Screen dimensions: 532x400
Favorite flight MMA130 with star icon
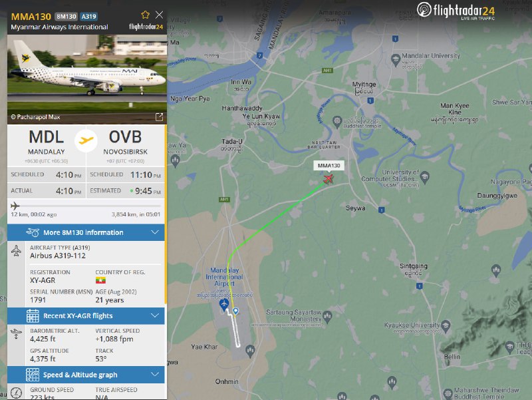coord(145,15)
